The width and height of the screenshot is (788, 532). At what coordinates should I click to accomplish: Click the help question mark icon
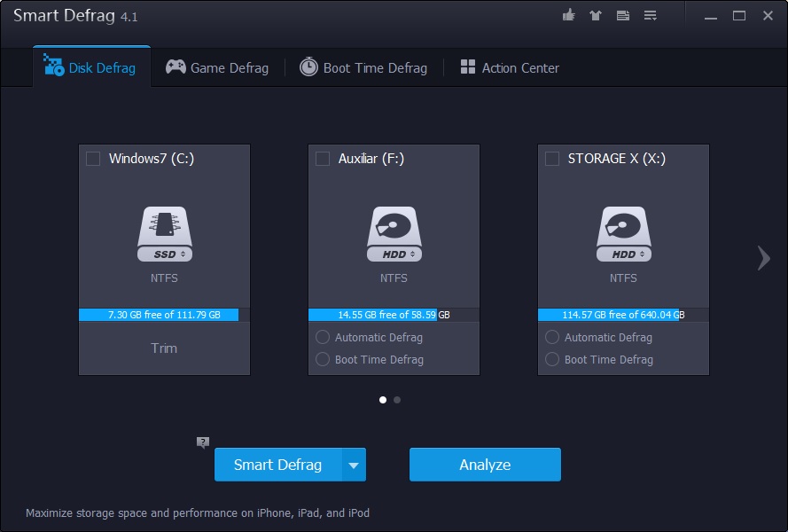203,442
